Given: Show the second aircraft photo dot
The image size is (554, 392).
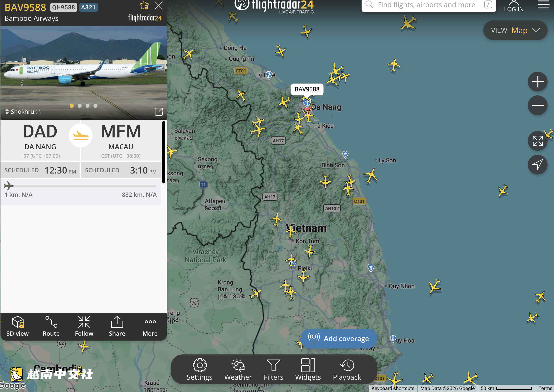Looking at the screenshot, I should pos(80,106).
